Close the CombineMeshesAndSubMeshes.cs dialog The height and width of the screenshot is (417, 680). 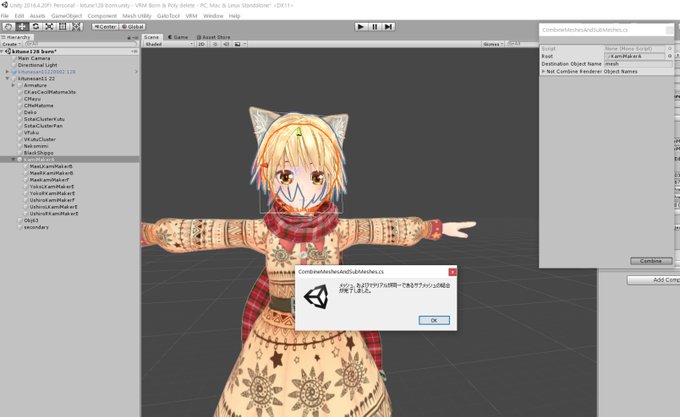pos(452,272)
